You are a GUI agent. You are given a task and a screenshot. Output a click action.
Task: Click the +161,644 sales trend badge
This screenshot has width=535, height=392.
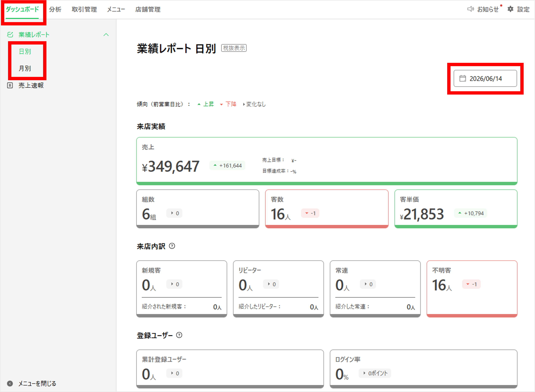click(x=227, y=165)
